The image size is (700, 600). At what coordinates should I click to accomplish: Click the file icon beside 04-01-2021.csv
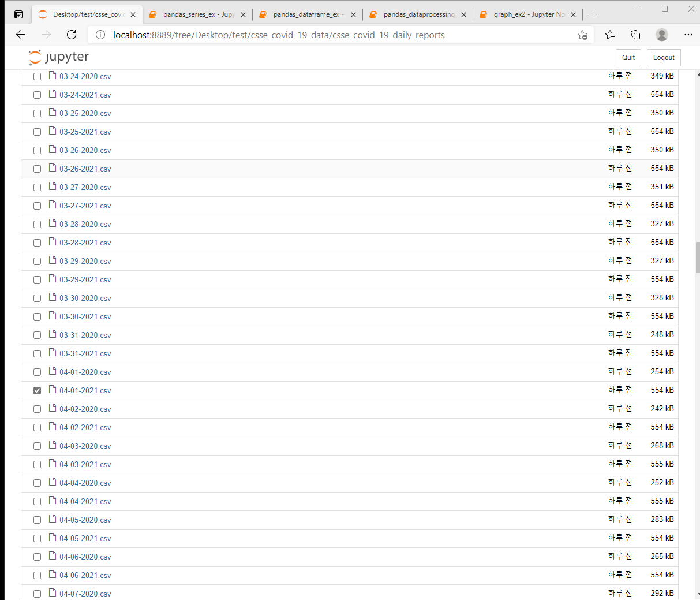[53, 390]
